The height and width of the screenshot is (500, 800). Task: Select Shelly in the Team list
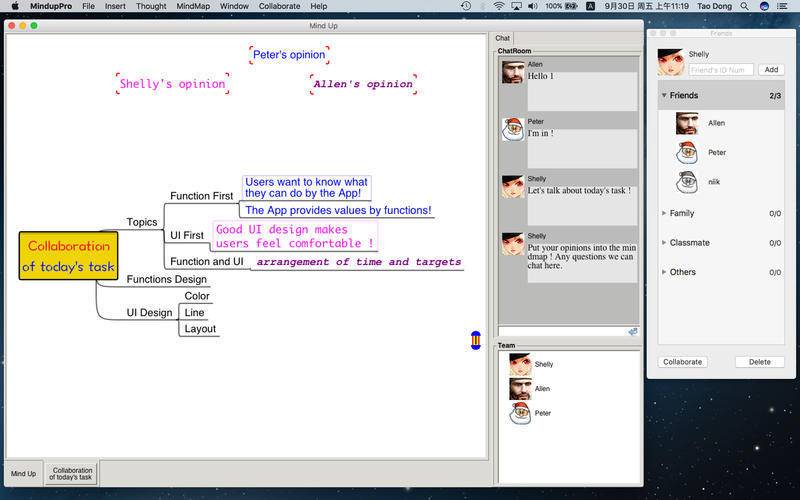point(531,364)
